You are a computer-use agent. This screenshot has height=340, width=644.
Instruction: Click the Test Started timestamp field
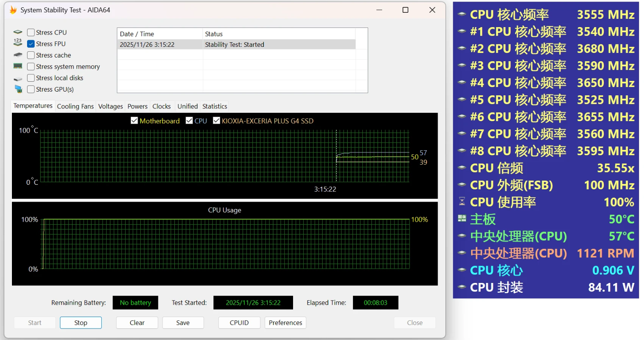(253, 303)
